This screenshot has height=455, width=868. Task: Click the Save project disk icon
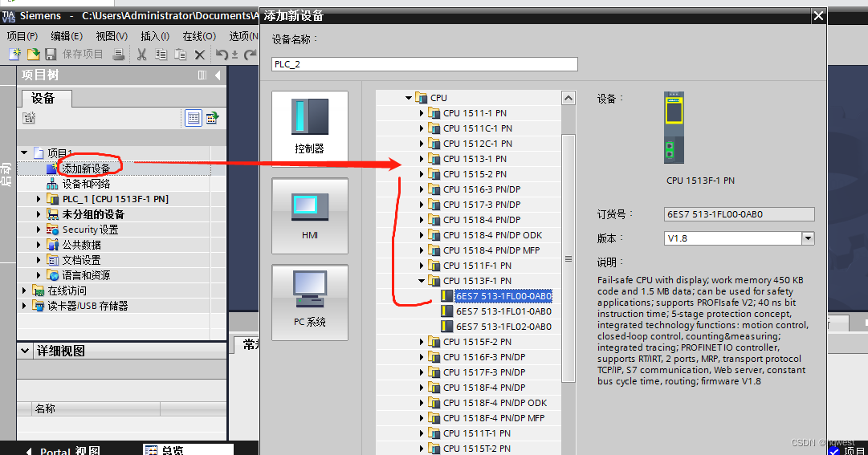tap(51, 54)
